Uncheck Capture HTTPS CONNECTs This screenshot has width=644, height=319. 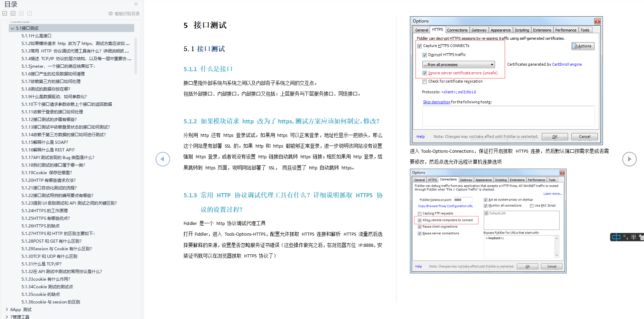tap(420, 46)
